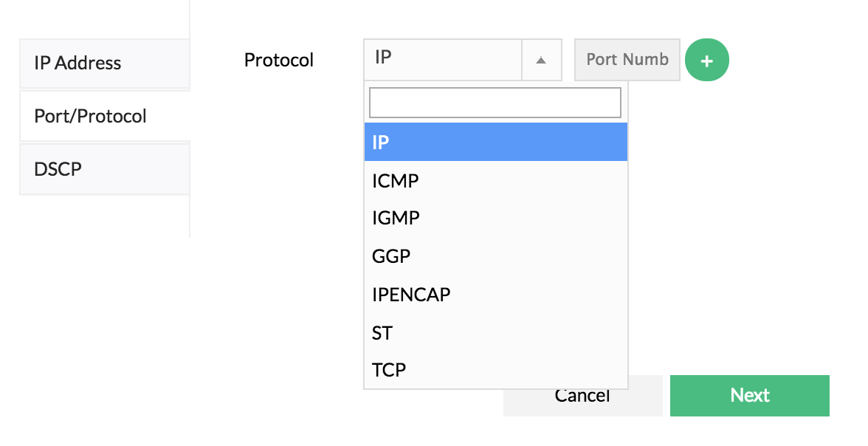
Task: Add a port entry with plus icon
Action: point(706,61)
